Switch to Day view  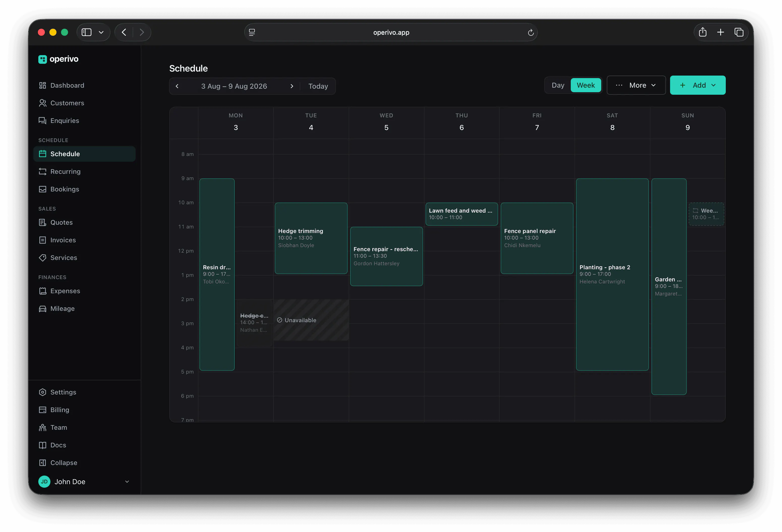[x=558, y=85]
